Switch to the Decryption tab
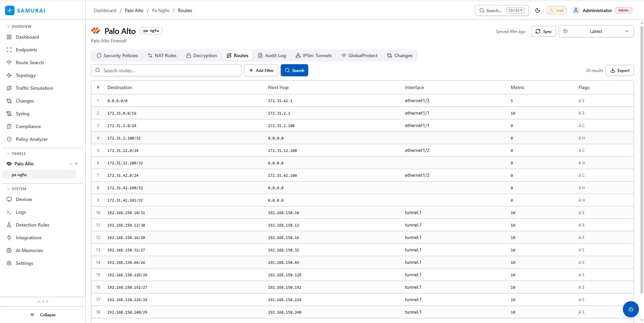The width and height of the screenshot is (644, 323). pyautogui.click(x=201, y=55)
